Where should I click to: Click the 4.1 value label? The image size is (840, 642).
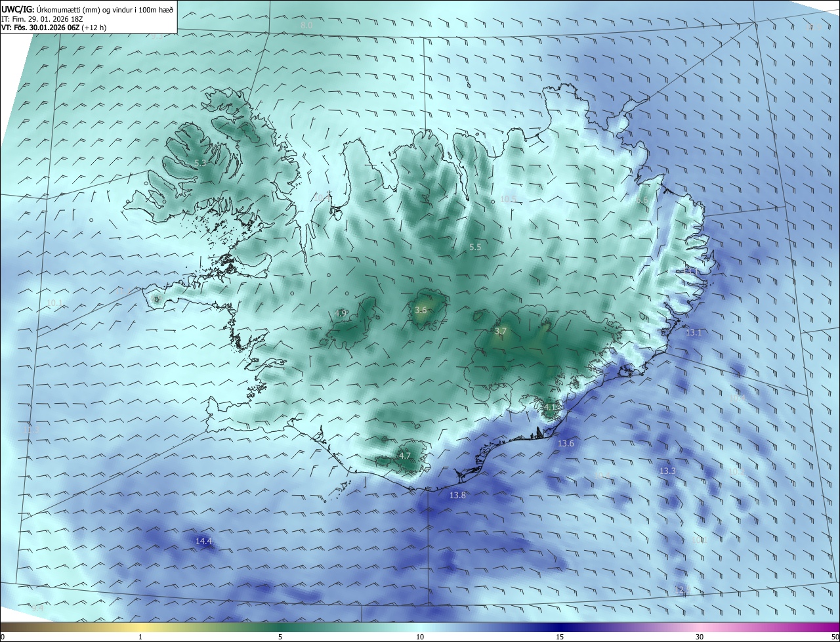550,407
